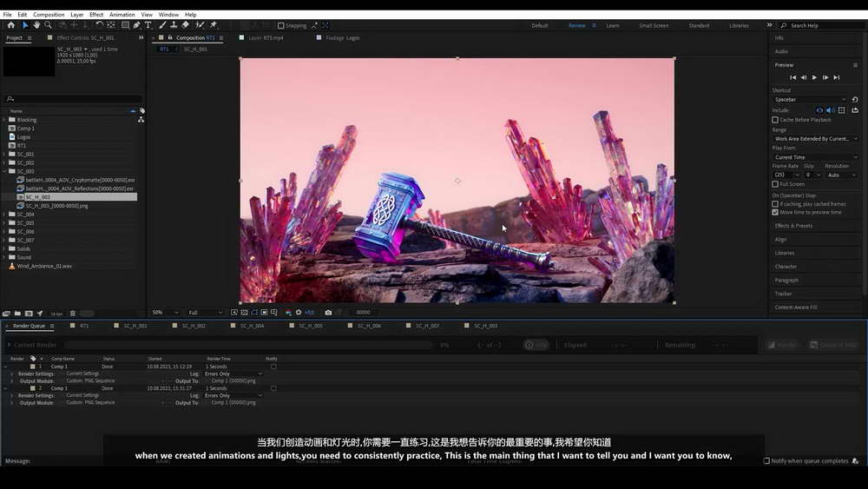The height and width of the screenshot is (489, 868).
Task: Click the reset exposure icon below viewer
Action: (299, 313)
